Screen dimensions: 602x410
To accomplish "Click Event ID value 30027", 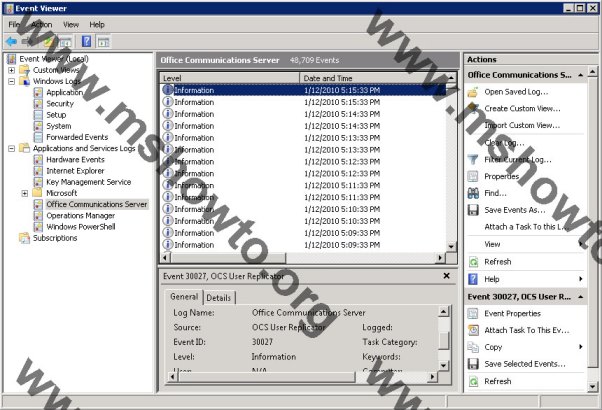I will [x=262, y=342].
